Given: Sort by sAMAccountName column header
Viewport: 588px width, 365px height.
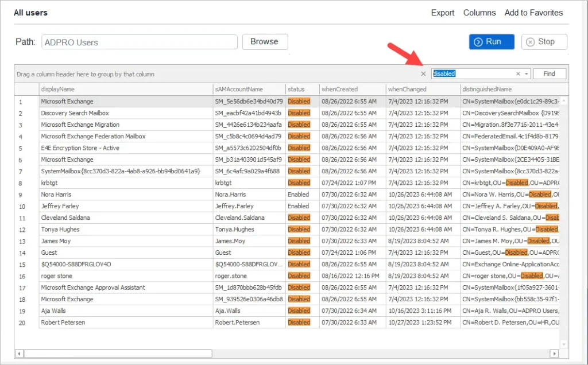Looking at the screenshot, I should point(249,89).
